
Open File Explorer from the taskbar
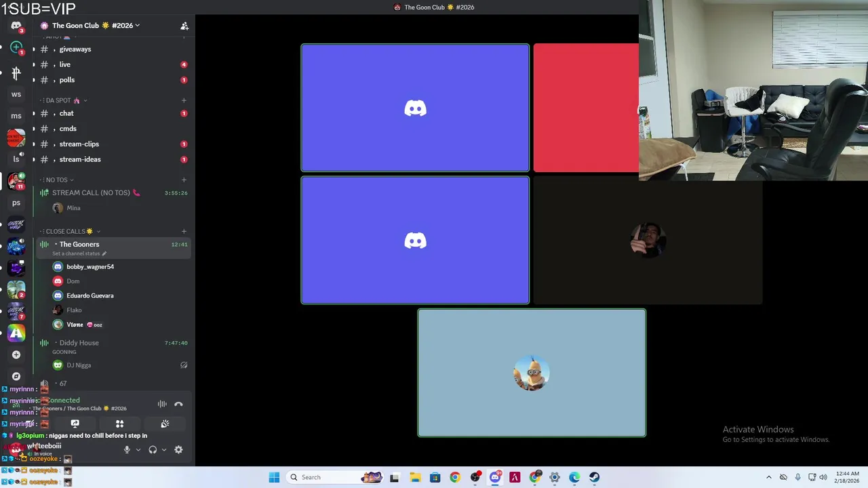[x=415, y=477]
